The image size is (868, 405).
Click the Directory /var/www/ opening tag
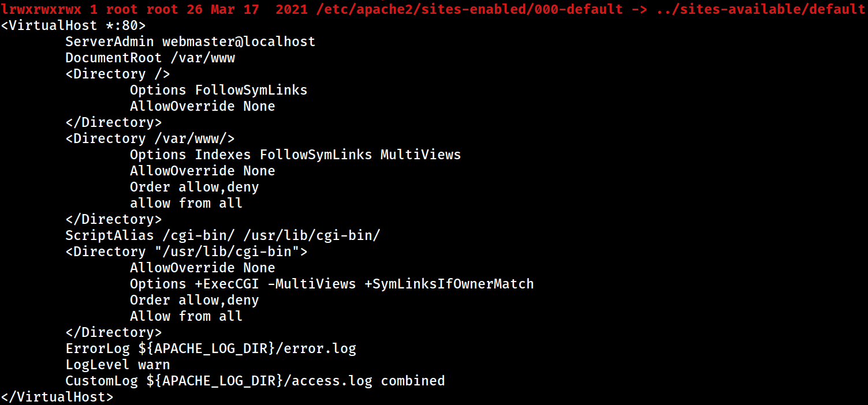pyautogui.click(x=150, y=138)
